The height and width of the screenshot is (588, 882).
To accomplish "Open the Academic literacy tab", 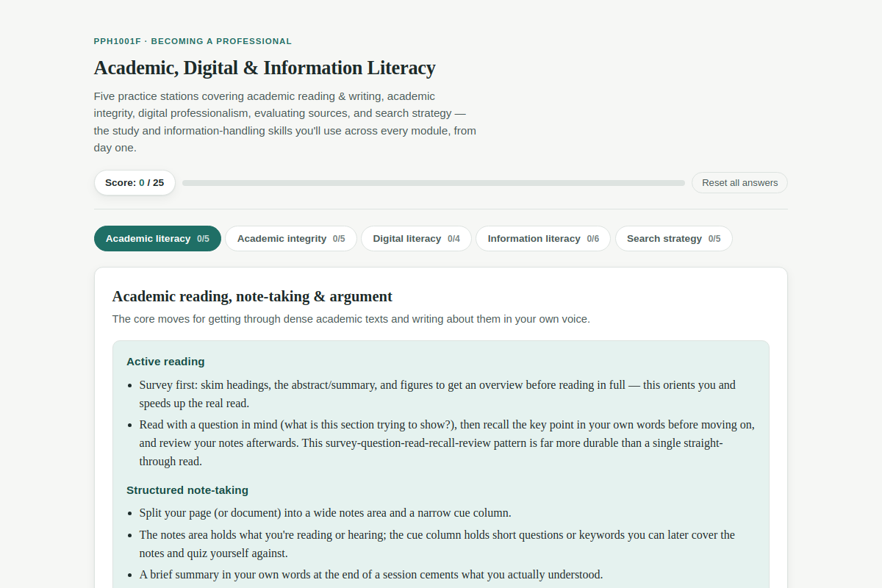I will pyautogui.click(x=157, y=239).
